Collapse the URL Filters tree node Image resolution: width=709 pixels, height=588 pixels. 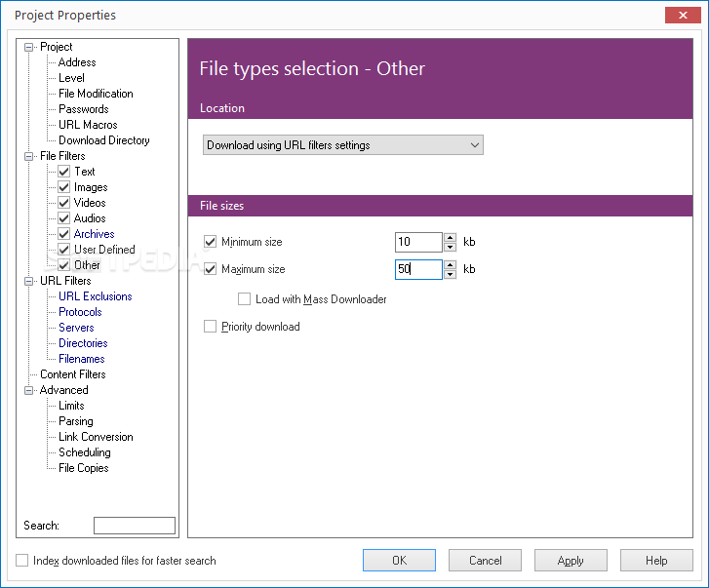29,281
